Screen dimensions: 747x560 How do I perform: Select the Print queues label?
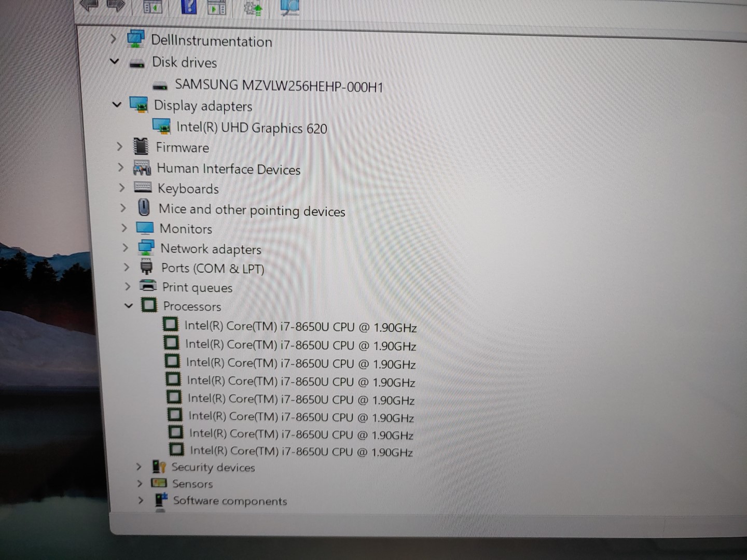(197, 288)
